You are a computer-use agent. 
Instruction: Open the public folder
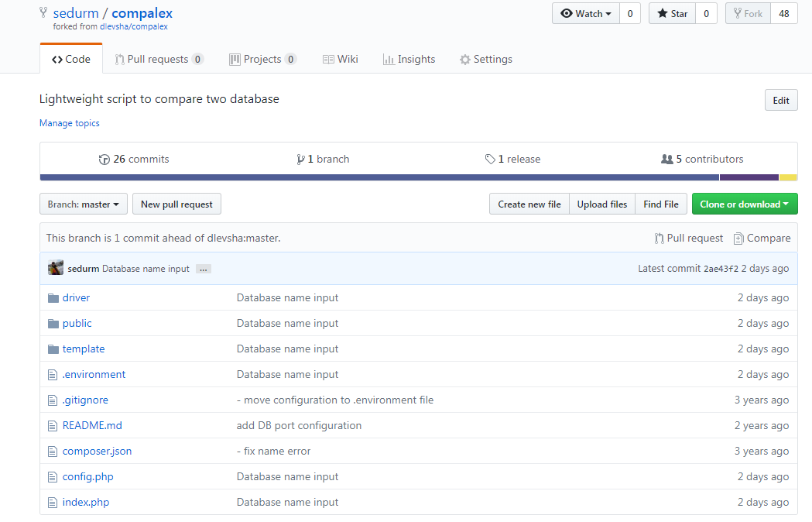coord(77,323)
